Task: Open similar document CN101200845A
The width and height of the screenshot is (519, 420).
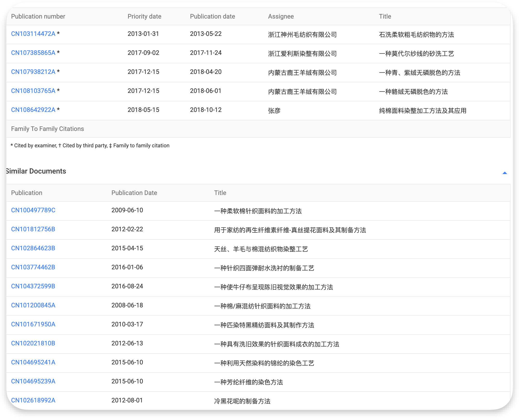Action: pos(33,305)
